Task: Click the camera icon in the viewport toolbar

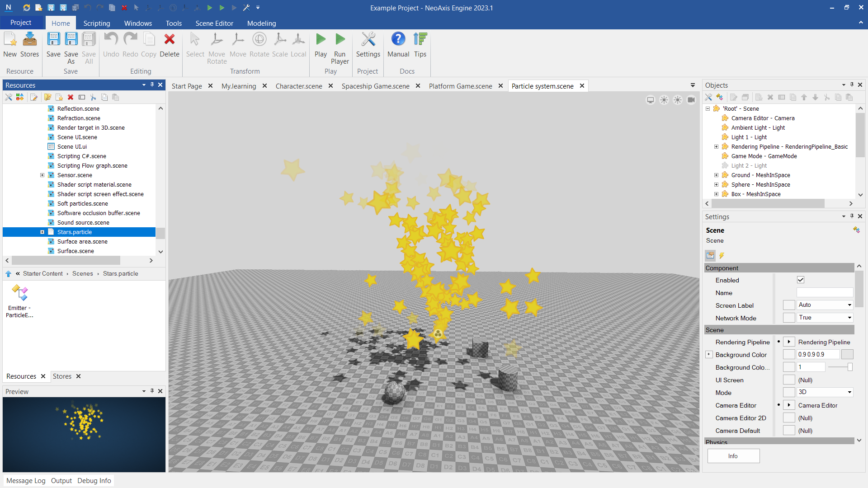Action: pos(691,100)
